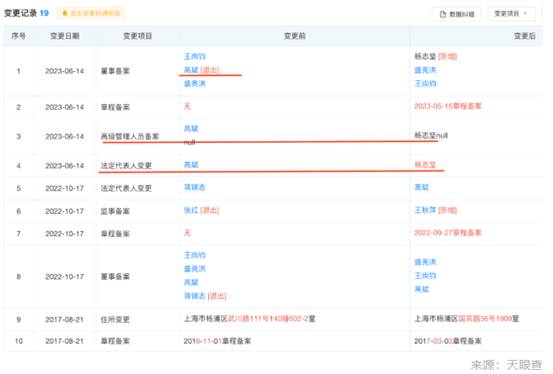The height and width of the screenshot is (374, 553).
Task: Open 王尚钧 link in row 1 变更后
Action: click(x=425, y=84)
